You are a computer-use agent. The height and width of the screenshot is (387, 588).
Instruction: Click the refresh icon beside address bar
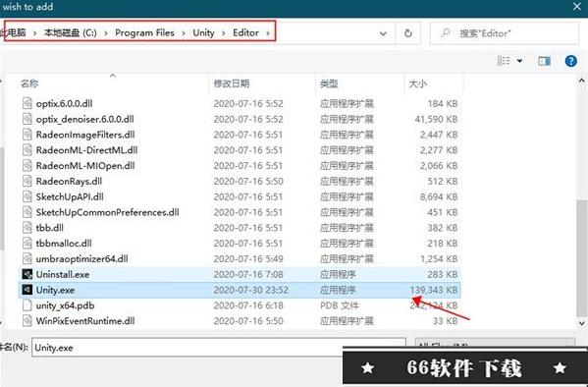(x=408, y=33)
